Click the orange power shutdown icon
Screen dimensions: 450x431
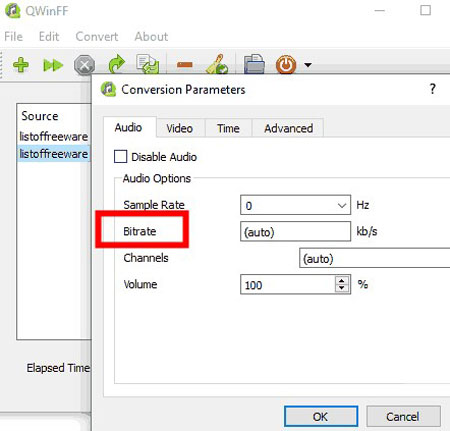click(x=286, y=64)
